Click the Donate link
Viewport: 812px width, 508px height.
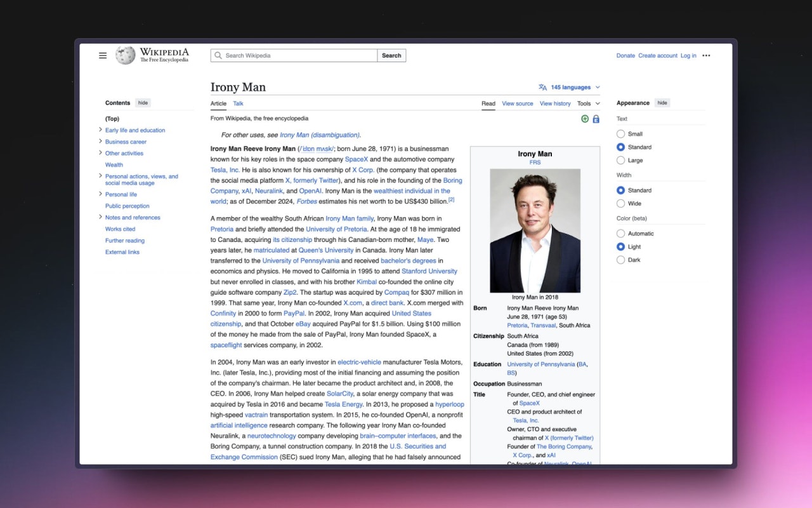click(x=625, y=56)
